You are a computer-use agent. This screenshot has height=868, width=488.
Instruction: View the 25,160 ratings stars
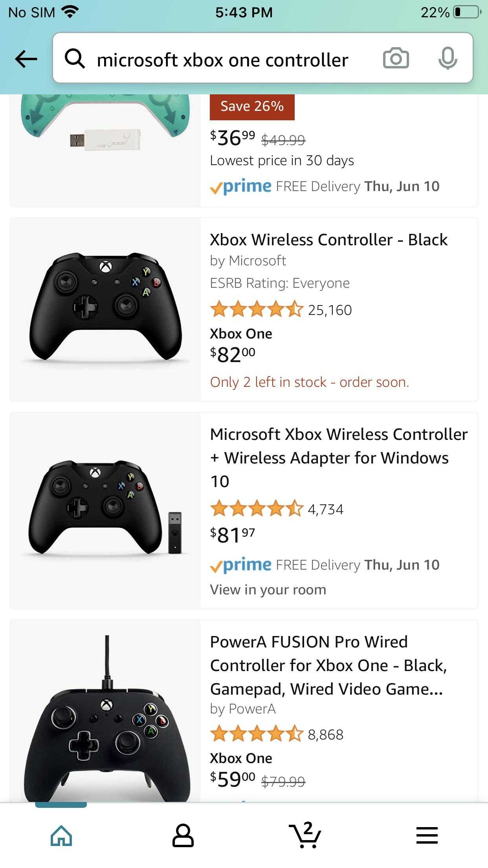[x=257, y=310]
